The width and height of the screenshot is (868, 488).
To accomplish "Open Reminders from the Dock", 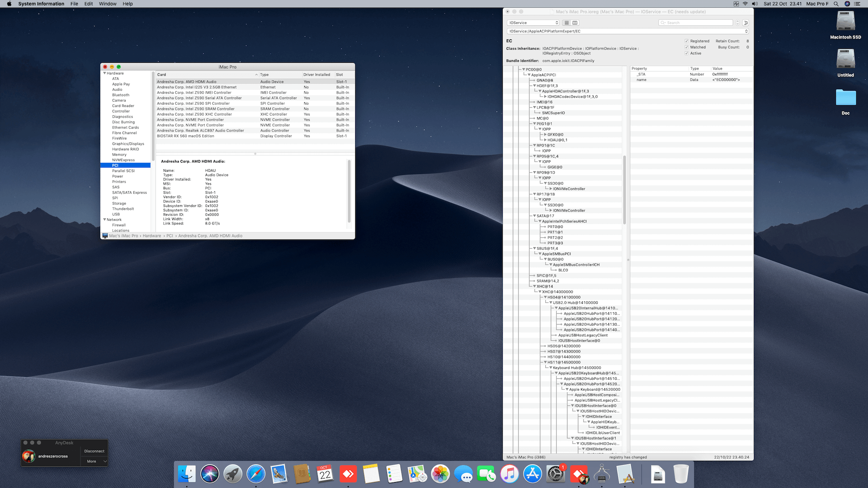I will tap(394, 474).
